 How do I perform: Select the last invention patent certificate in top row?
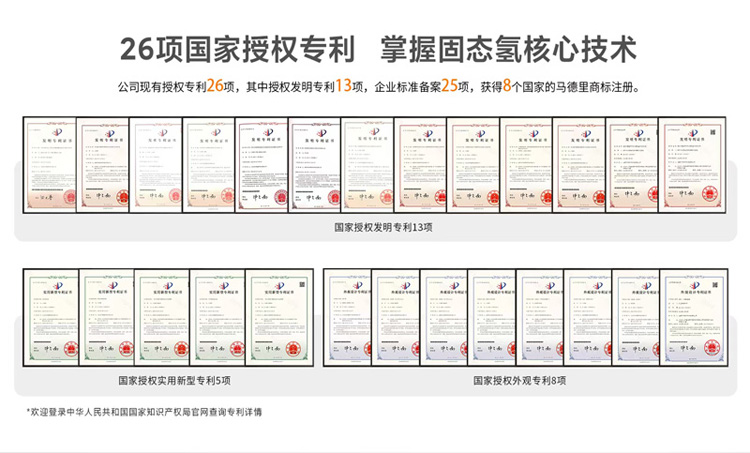coord(687,165)
